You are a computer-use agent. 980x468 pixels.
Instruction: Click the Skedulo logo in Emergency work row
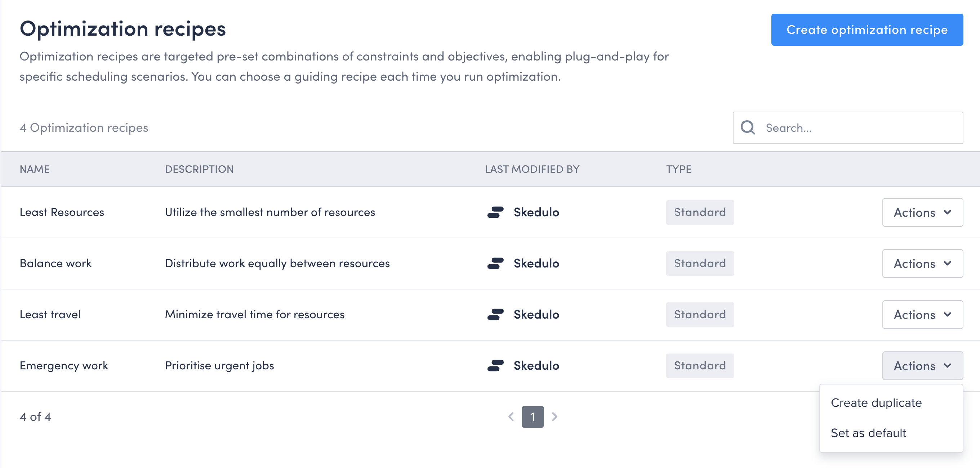[496, 365]
